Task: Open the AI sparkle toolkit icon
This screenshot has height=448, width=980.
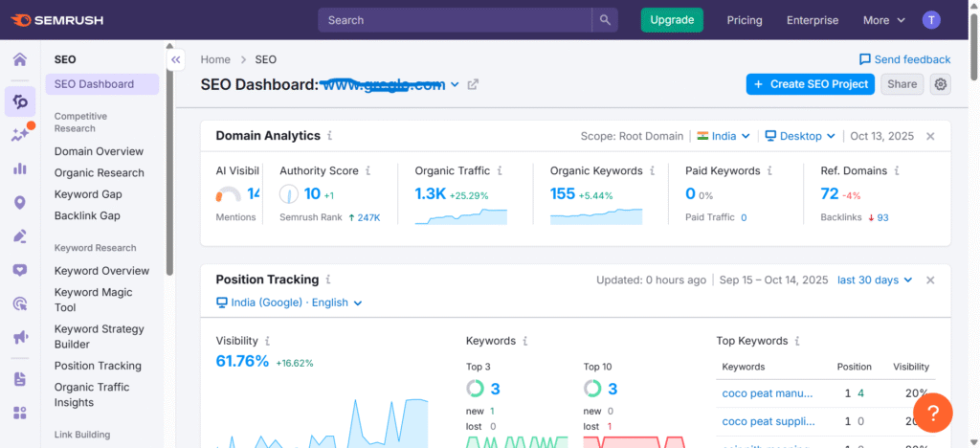Action: pos(21,134)
